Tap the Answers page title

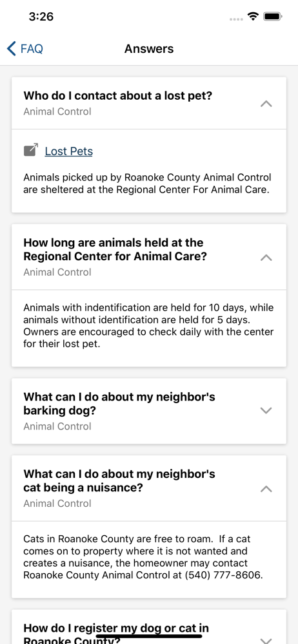[x=149, y=49]
